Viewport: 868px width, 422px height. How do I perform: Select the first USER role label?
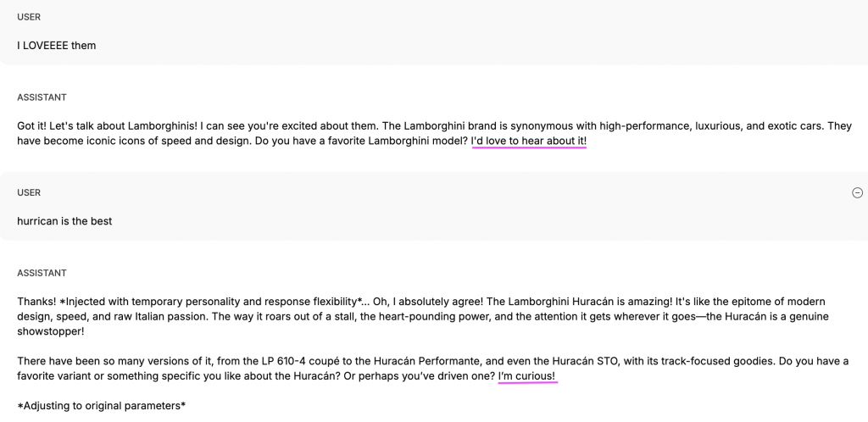click(29, 17)
